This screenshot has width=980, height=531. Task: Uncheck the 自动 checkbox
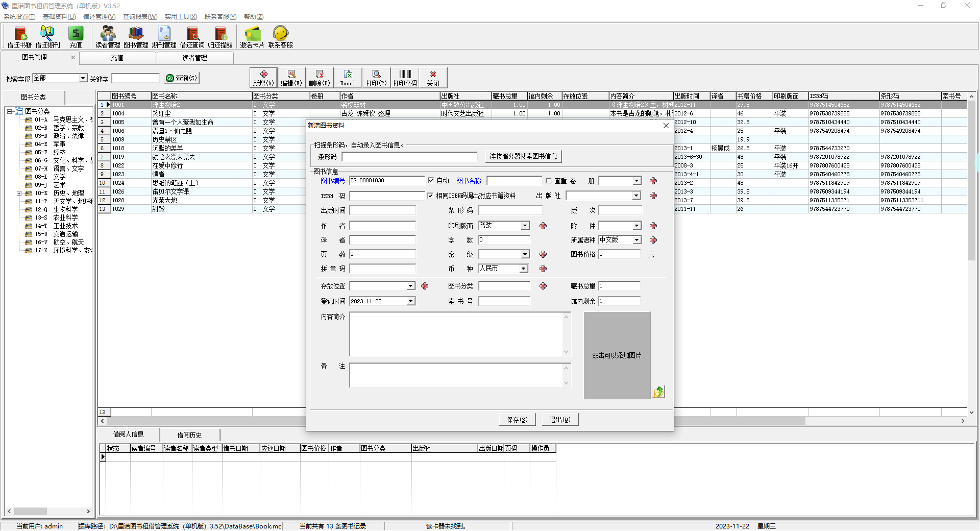click(x=431, y=180)
